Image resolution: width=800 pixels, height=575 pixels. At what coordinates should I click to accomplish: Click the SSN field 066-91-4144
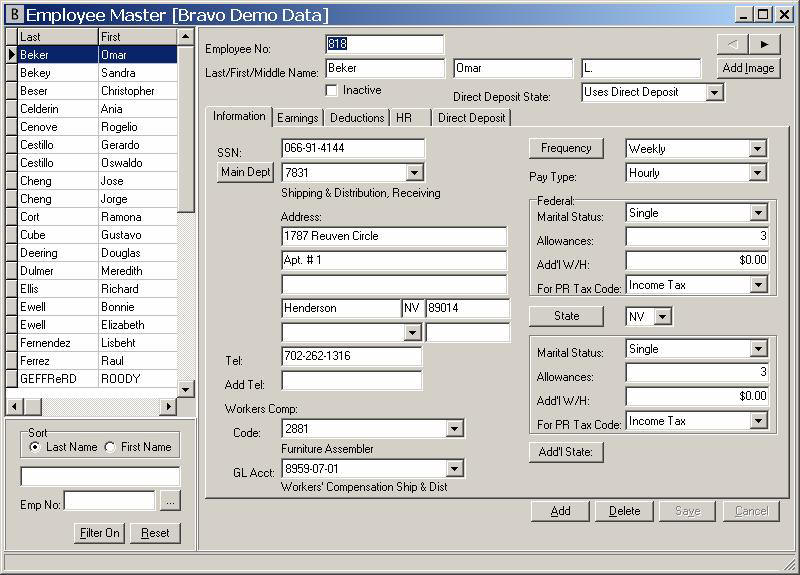click(x=353, y=148)
